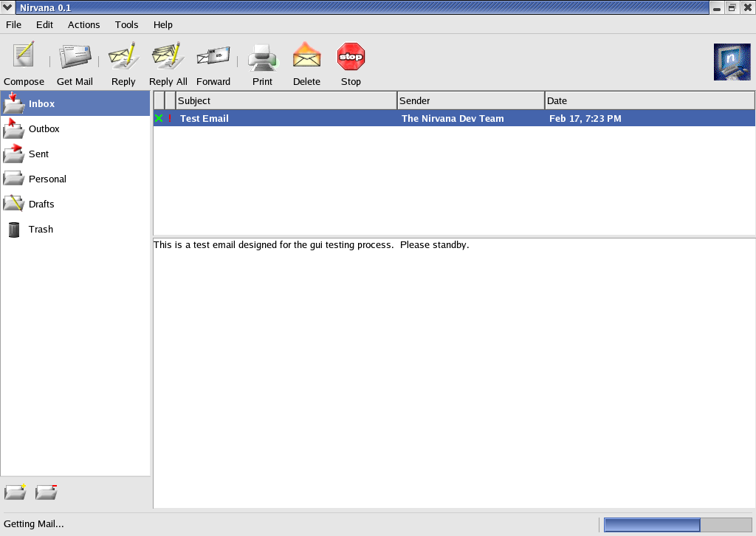Click the Getting Mail progress bar

click(x=677, y=525)
